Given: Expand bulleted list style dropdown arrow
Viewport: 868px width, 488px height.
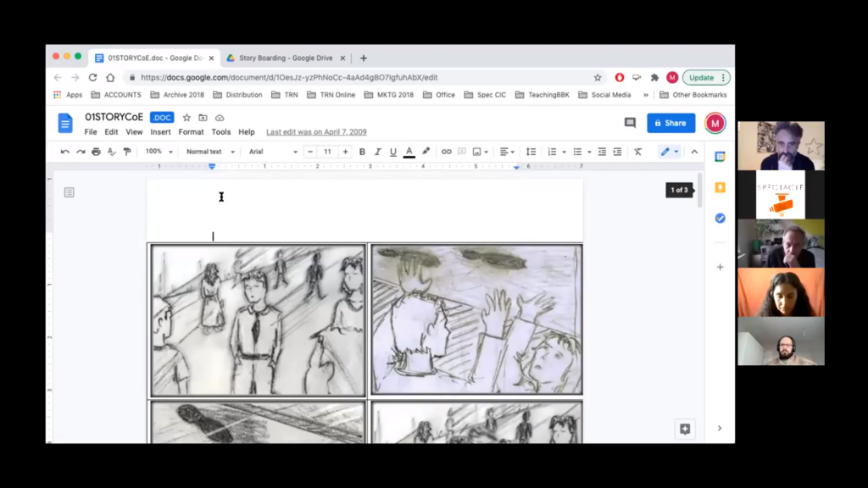Looking at the screenshot, I should (x=589, y=152).
